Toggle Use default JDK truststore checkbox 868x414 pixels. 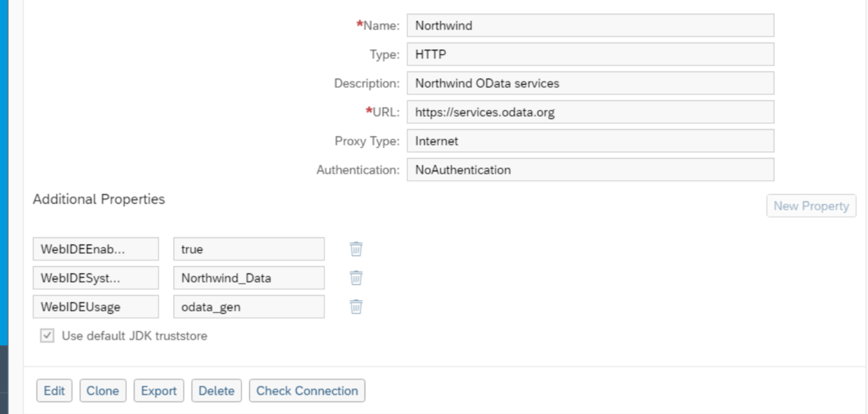click(x=47, y=336)
